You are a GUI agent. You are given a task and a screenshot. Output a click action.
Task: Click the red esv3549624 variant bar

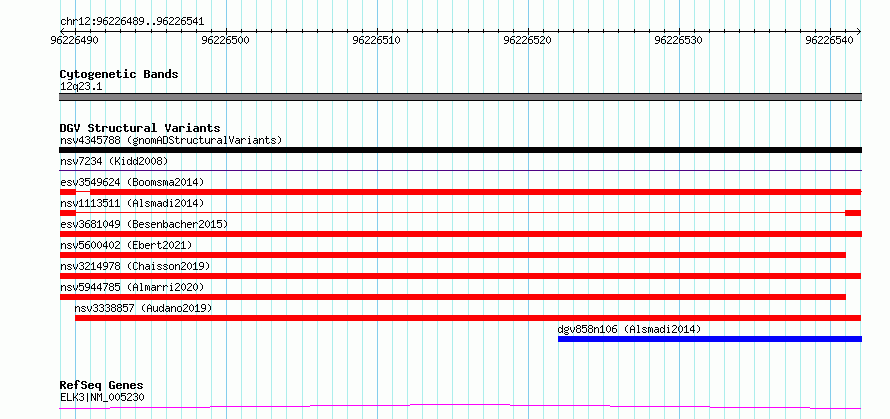click(x=460, y=192)
